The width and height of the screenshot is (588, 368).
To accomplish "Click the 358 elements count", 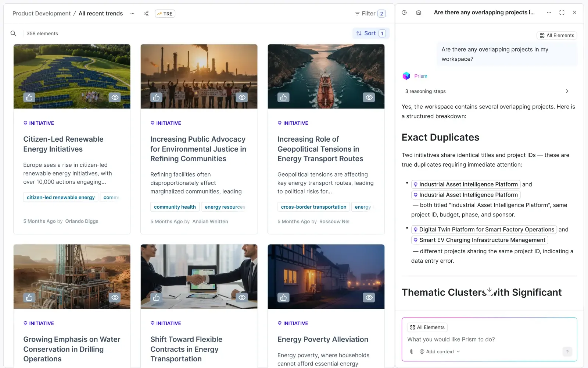I will pos(42,33).
